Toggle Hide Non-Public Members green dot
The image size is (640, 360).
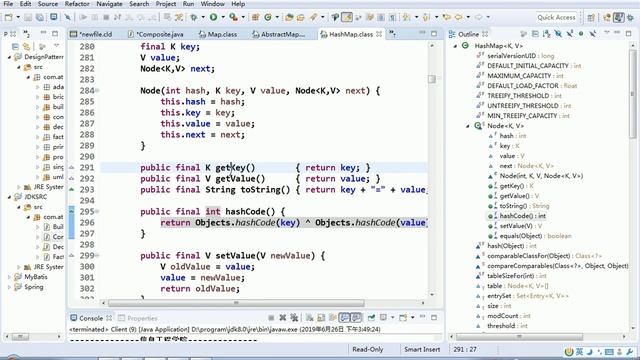pyautogui.click(x=581, y=34)
